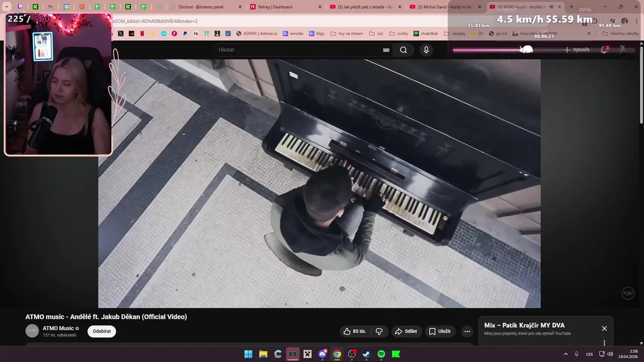Switch keyboard language 'CES' indicator

click(590, 354)
